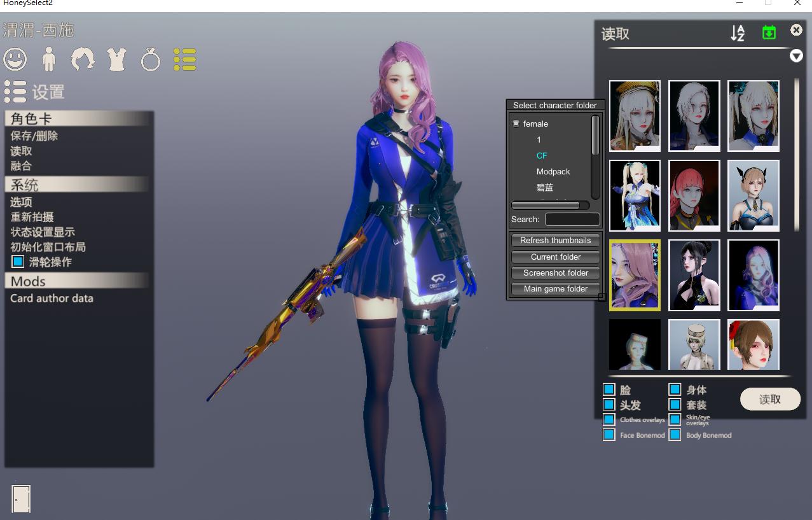Open 保存/删除 in the 角色卡 menu
812x520 pixels.
(x=34, y=136)
